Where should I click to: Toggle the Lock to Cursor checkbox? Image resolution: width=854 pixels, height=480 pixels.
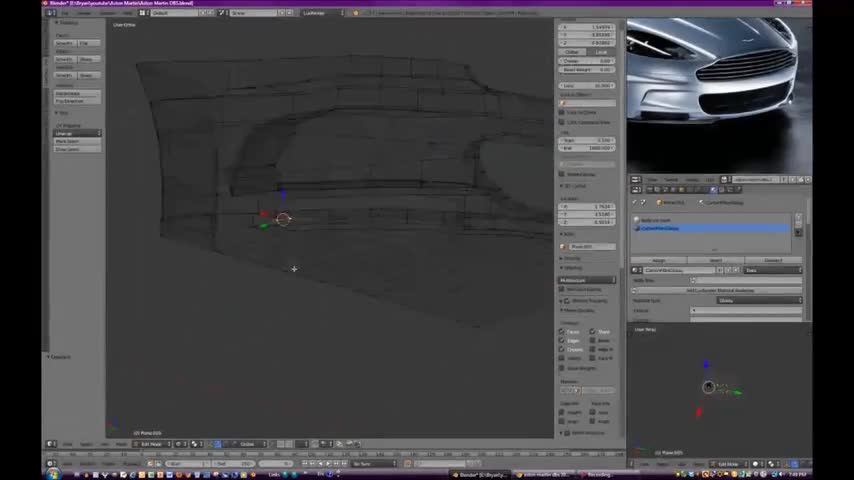tap(562, 112)
